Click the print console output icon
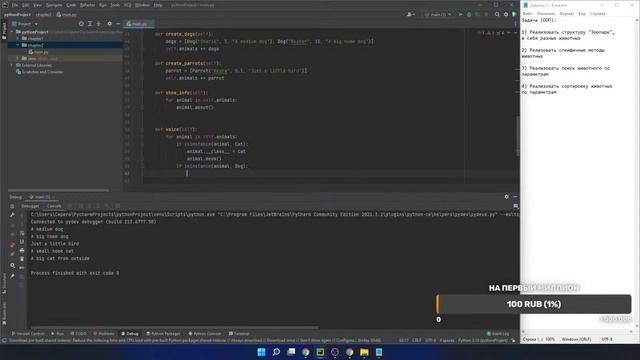The image size is (640, 360). coord(22,250)
